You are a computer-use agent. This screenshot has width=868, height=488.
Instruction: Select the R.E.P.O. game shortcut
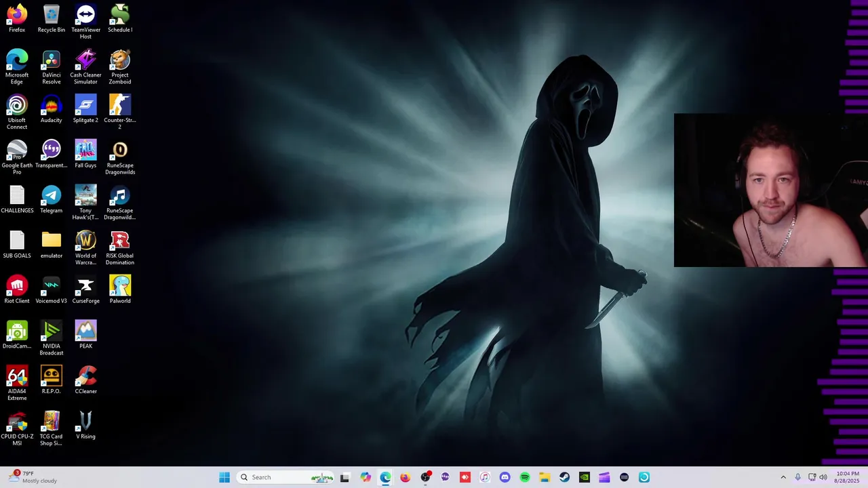pos(52,380)
